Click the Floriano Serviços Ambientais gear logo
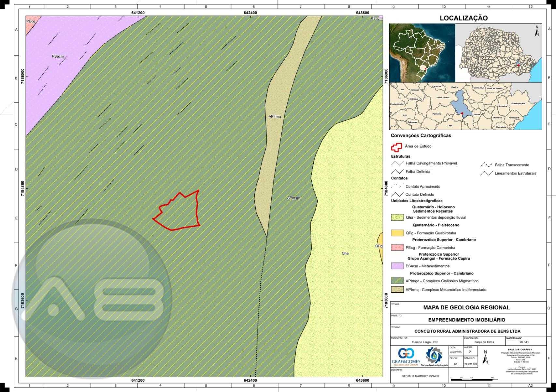The height and width of the screenshot is (392, 556). coord(434,356)
